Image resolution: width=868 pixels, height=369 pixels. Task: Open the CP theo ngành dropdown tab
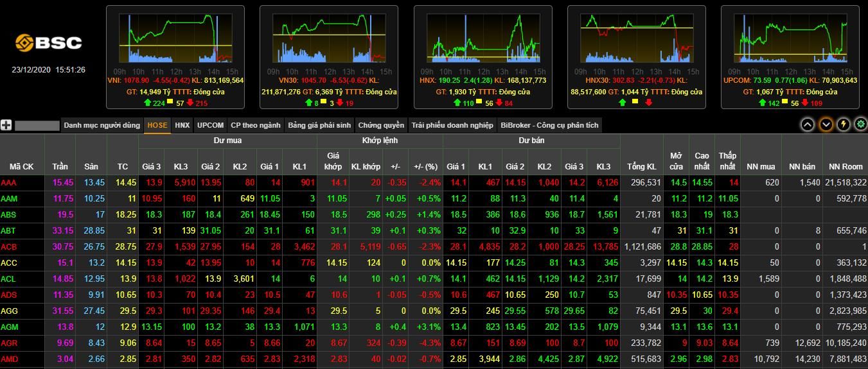[256, 125]
